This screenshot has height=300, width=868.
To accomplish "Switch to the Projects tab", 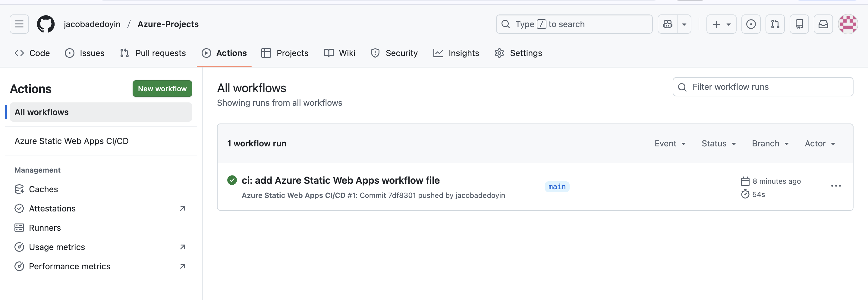I will [x=285, y=53].
